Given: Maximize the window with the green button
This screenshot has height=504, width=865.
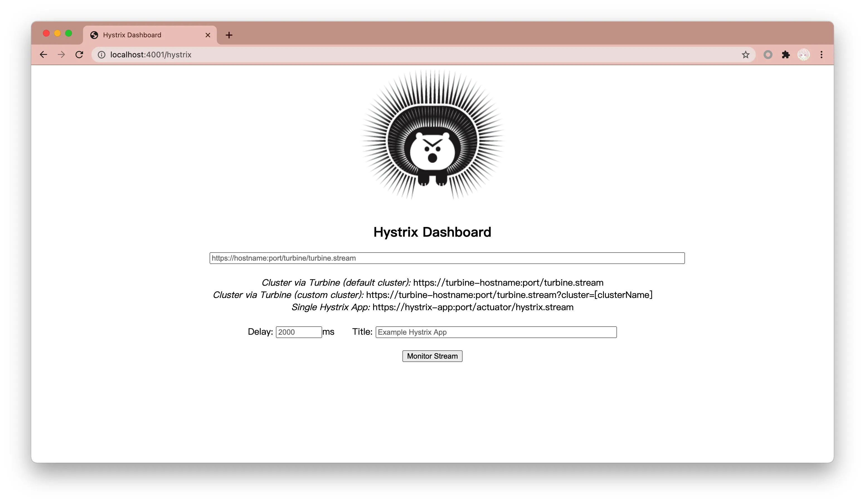Looking at the screenshot, I should pos(69,33).
